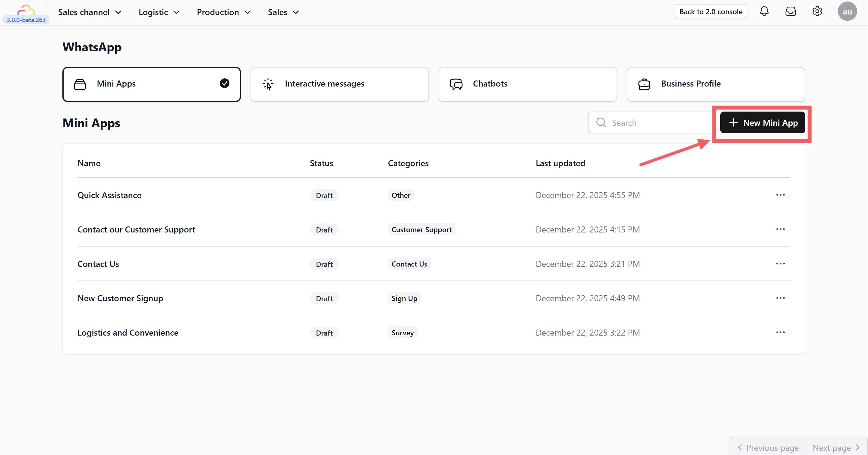This screenshot has height=455, width=868.
Task: Click the 3.0.0-beta.263 version badge
Action: click(x=26, y=20)
